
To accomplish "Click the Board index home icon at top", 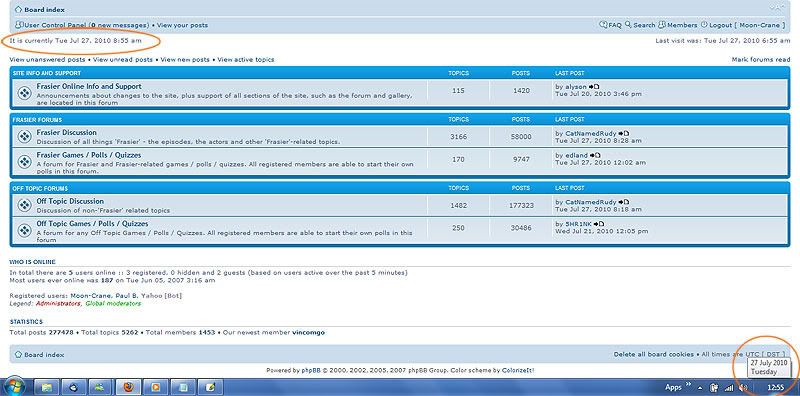I will [18, 10].
